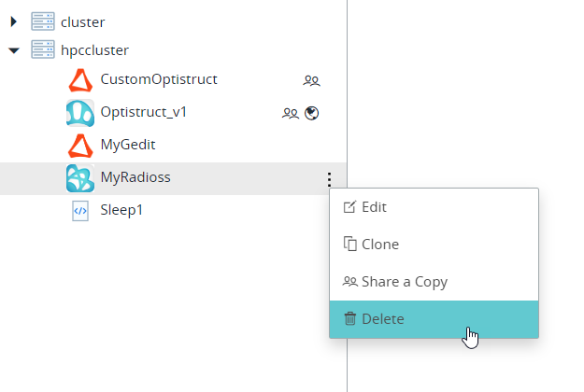Open the three-dot menu for MyRadioss
Image resolution: width=584 pixels, height=392 pixels.
point(328,179)
